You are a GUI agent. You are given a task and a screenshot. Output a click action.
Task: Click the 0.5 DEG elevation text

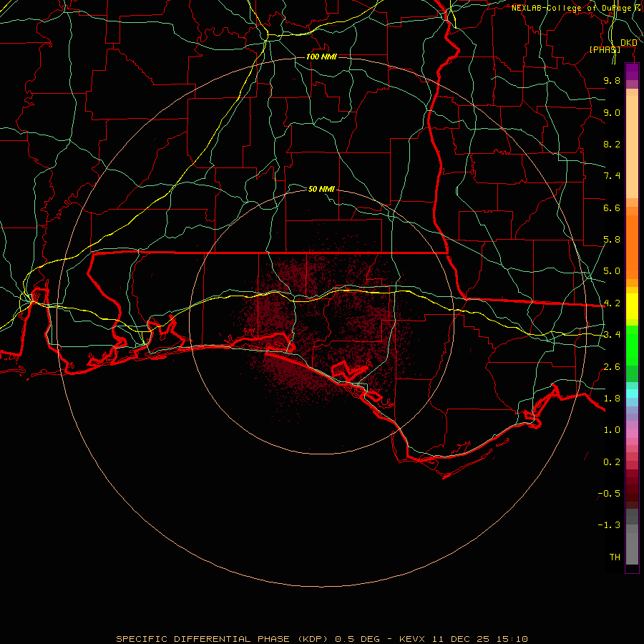point(357,639)
